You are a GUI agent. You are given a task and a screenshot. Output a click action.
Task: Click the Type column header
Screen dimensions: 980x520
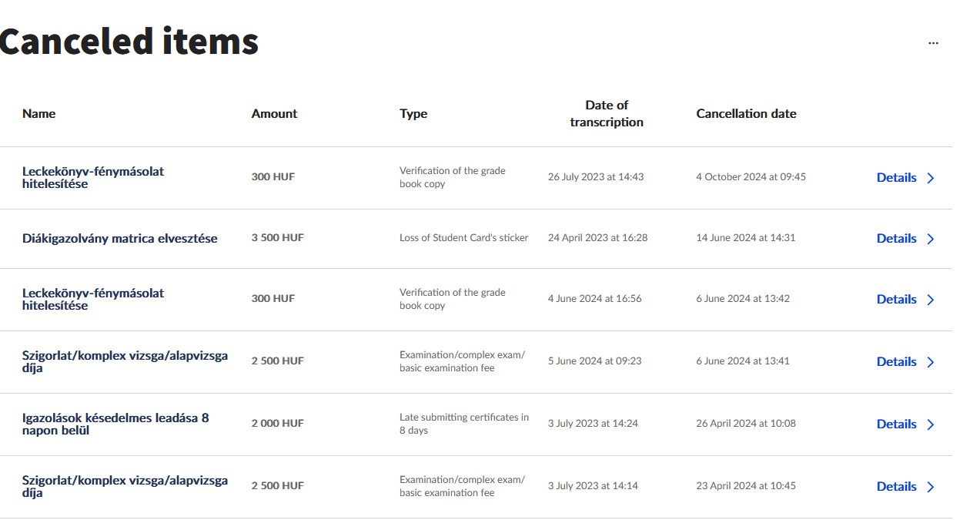tap(413, 113)
